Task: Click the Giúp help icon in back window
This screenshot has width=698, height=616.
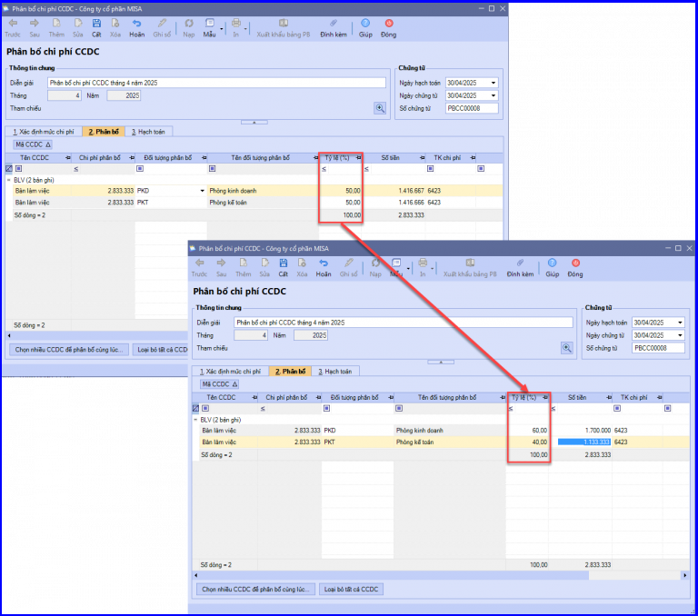Action: tap(365, 27)
